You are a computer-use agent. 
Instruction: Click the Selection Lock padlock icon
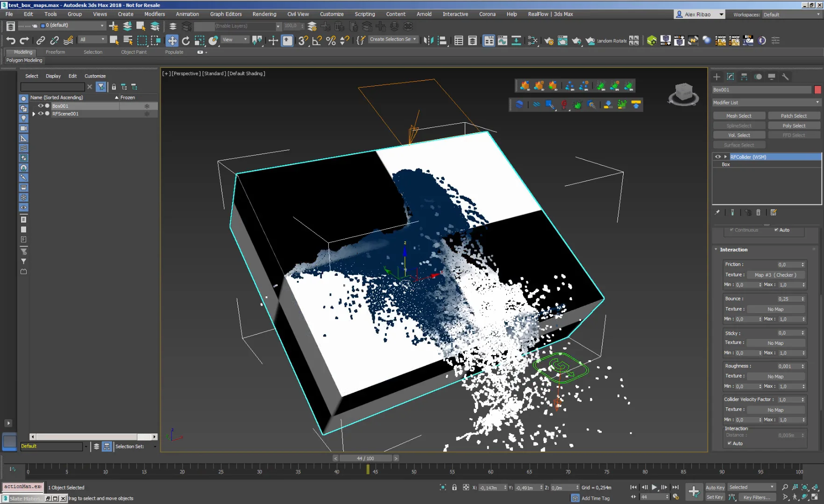click(x=454, y=487)
